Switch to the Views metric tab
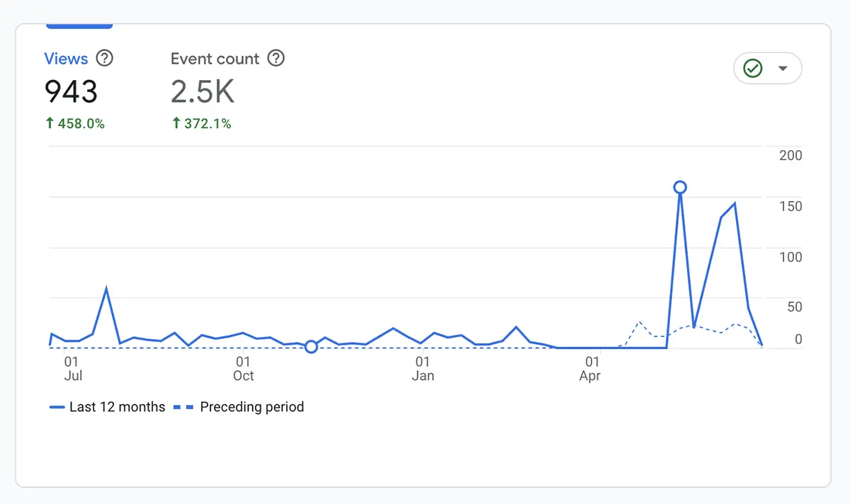 tap(65, 59)
